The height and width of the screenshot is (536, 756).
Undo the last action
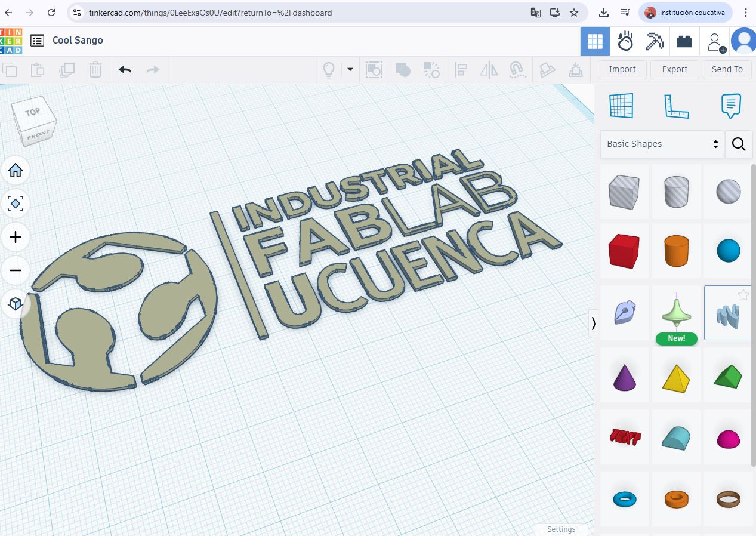[125, 69]
